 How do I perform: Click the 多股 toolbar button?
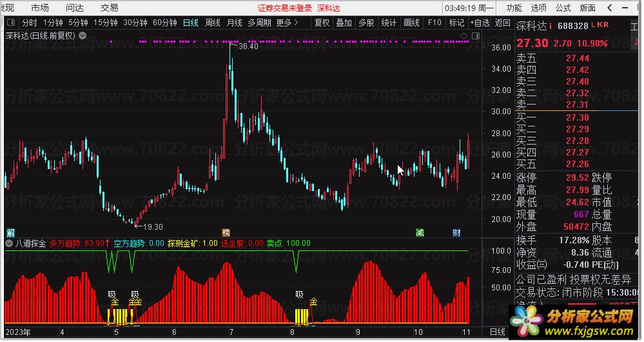click(366, 23)
